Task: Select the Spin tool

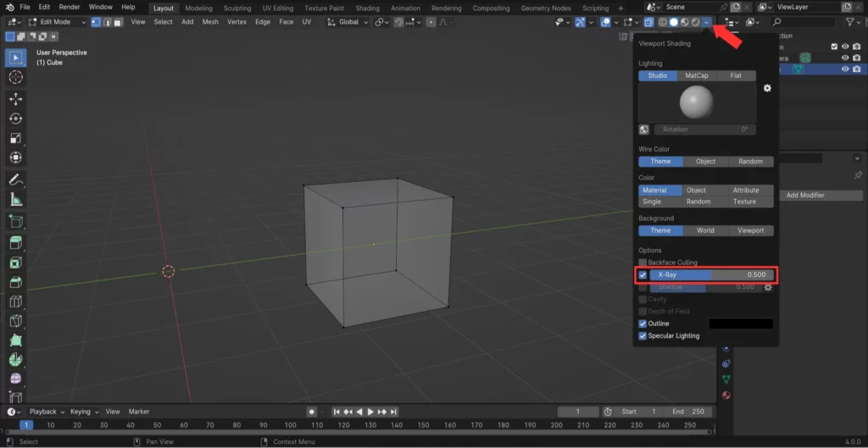Action: point(15,360)
